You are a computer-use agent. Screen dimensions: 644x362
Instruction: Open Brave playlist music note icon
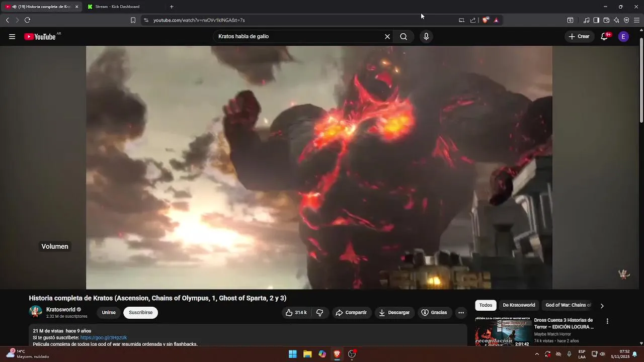coord(586,20)
